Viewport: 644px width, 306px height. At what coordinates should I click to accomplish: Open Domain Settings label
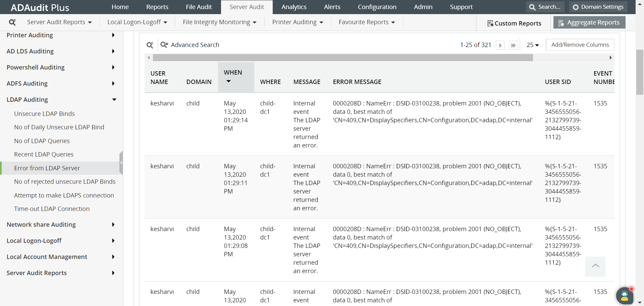[x=602, y=7]
